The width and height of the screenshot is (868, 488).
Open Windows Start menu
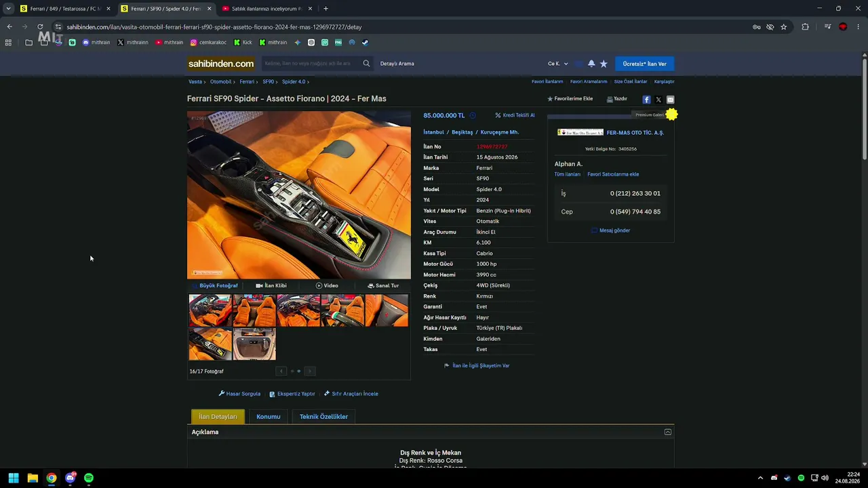(x=14, y=478)
